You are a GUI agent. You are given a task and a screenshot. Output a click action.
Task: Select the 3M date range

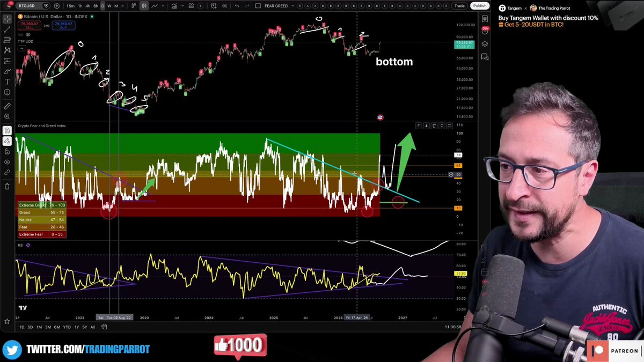[x=48, y=327]
